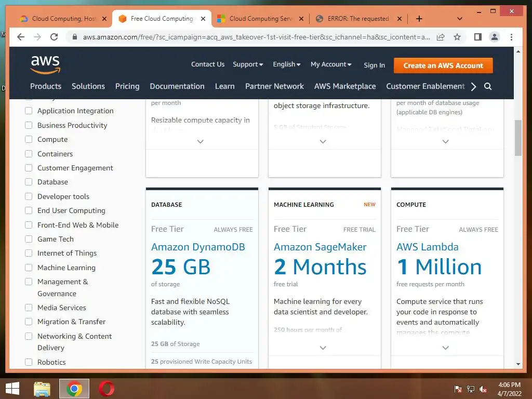Open the Amazon DynamoDB link
Image resolution: width=532 pixels, height=399 pixels.
click(198, 247)
